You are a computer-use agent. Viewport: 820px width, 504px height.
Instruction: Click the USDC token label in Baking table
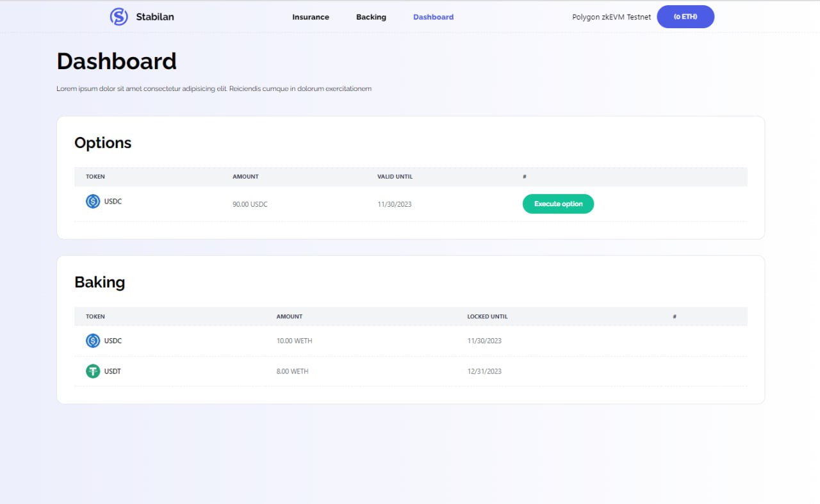tap(113, 341)
